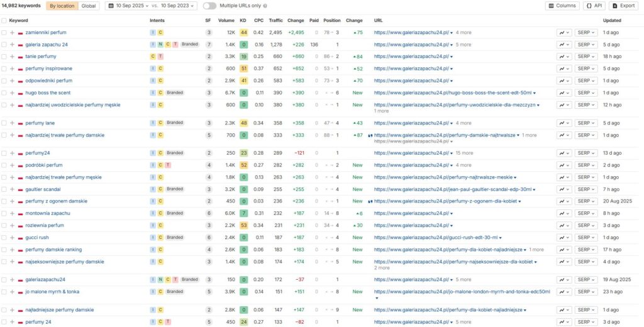Check the box for zamienniki perfum
This screenshot has width=644, height=327.
coord(4,33)
